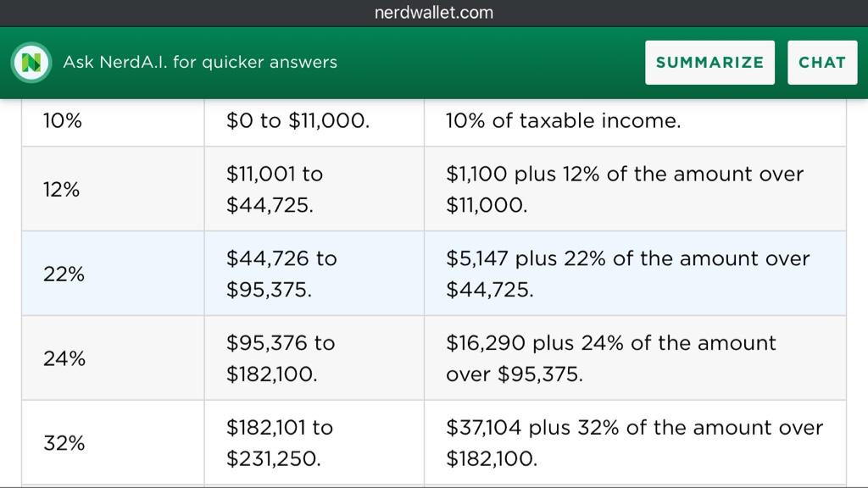This screenshot has height=488, width=868.
Task: Click the $95,376 to $182,100 bracket cell
Action: pos(314,358)
